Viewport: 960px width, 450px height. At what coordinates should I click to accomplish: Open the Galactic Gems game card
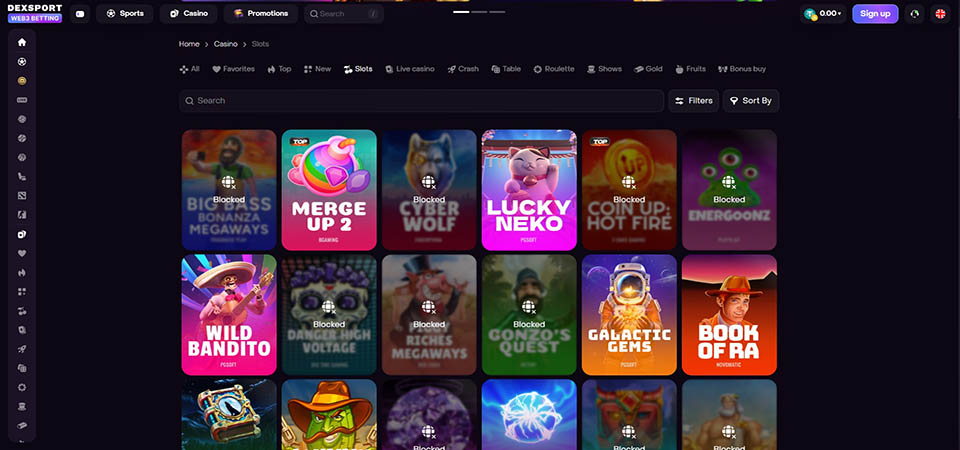point(629,315)
